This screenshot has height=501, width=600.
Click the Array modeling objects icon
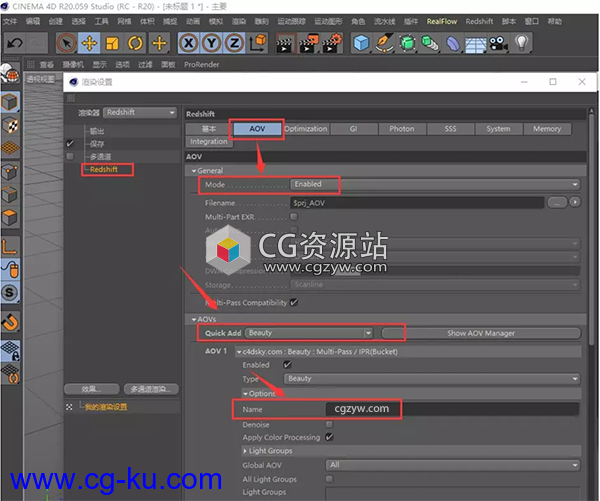(x=430, y=43)
